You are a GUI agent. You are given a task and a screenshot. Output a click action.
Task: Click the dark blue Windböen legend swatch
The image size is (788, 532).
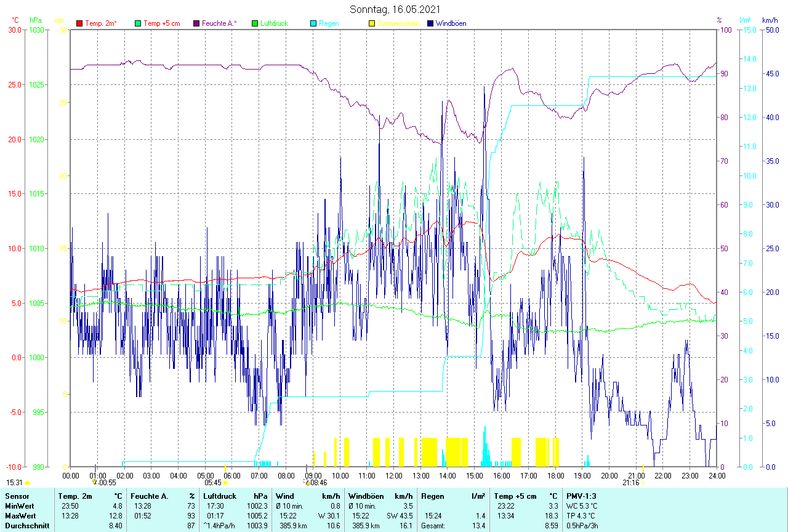[430, 23]
